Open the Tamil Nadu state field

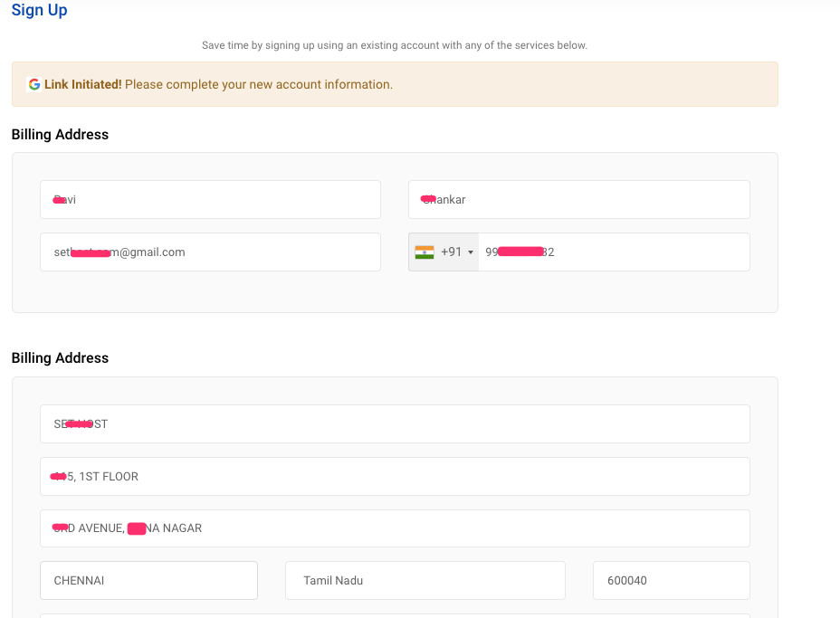click(425, 580)
